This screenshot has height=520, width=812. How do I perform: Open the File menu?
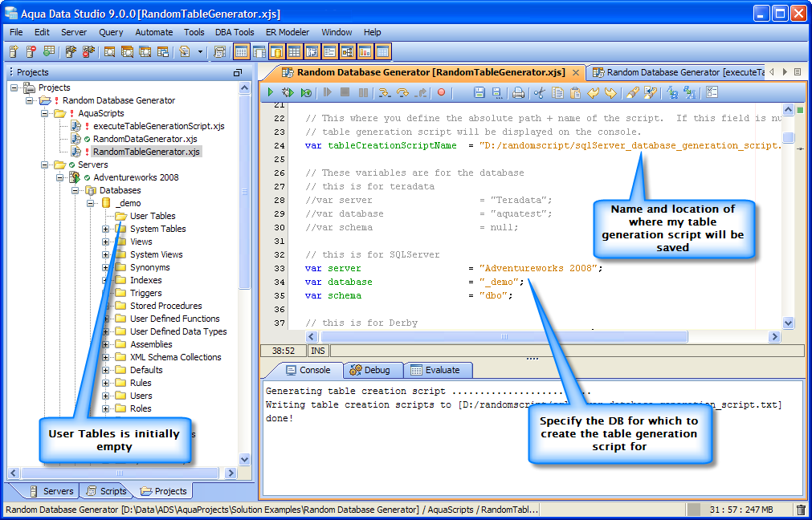pos(16,32)
